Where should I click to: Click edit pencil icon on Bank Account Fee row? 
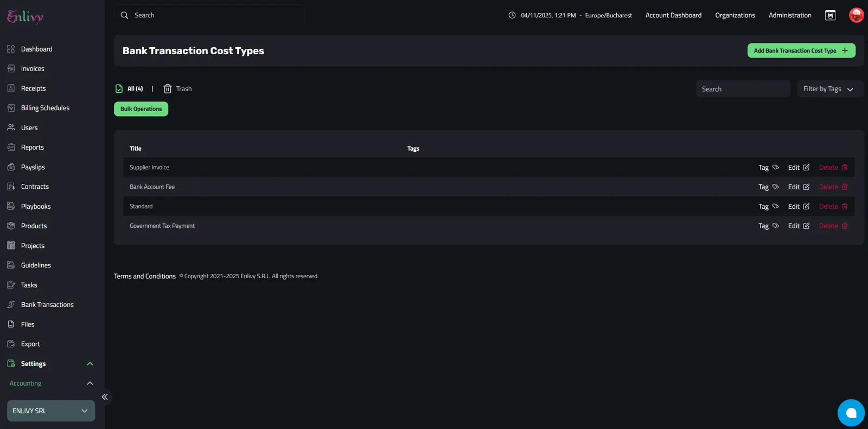tap(806, 187)
